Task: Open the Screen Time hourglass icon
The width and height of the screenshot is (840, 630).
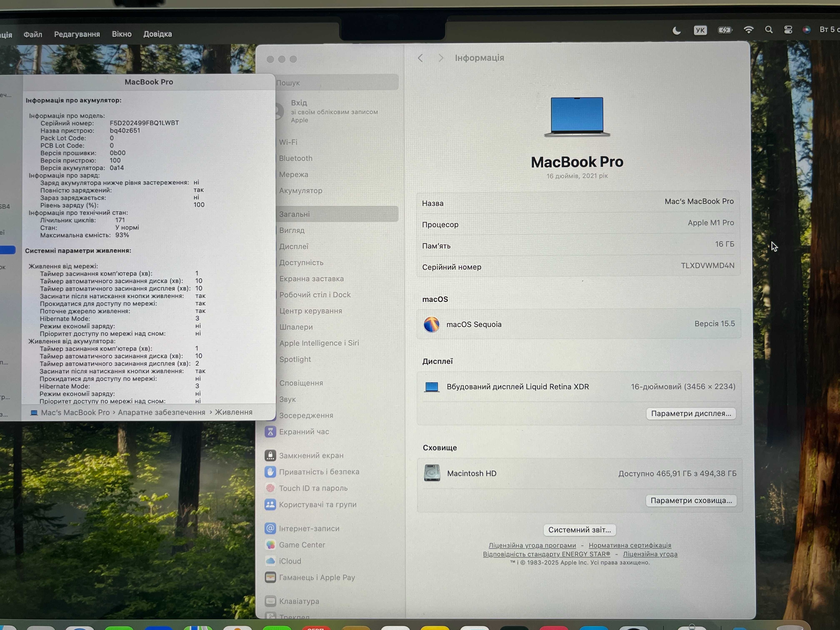Action: pos(270,431)
